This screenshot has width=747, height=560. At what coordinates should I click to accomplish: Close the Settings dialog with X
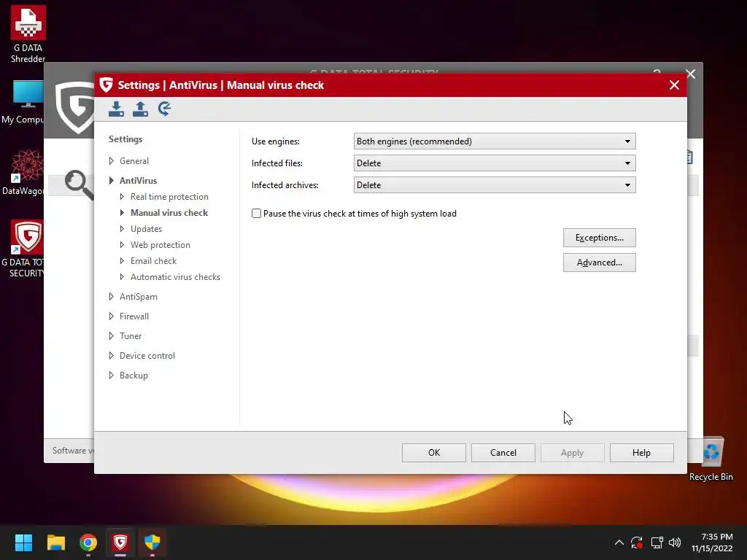point(674,85)
